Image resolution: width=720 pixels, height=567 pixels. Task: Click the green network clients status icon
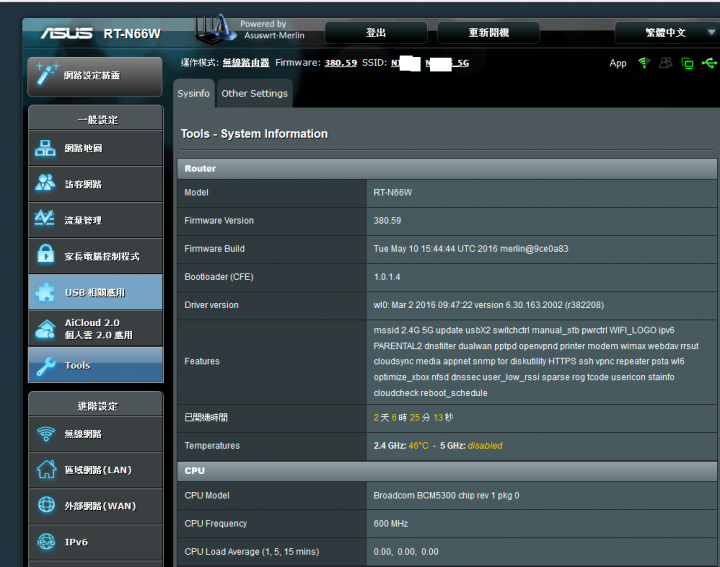[x=687, y=63]
